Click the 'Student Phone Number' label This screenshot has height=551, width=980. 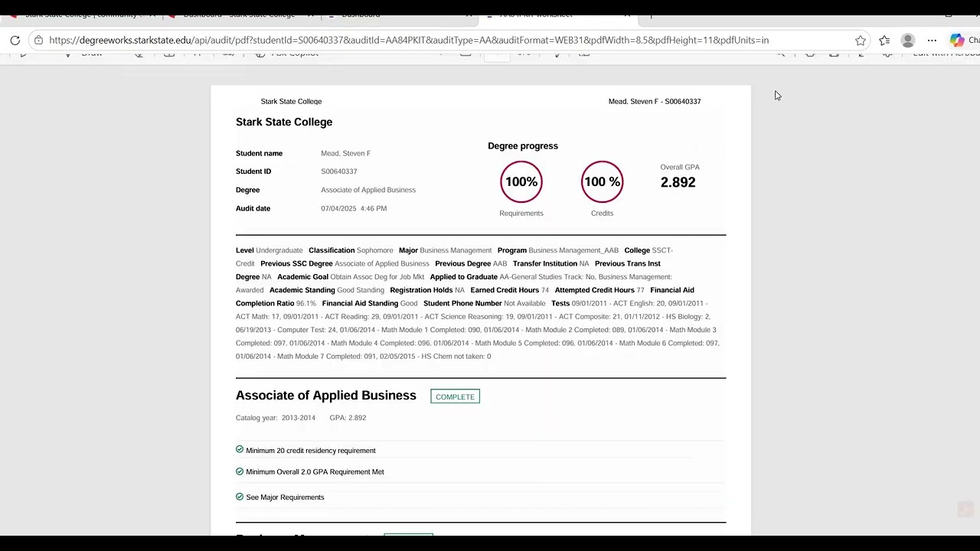pos(462,303)
